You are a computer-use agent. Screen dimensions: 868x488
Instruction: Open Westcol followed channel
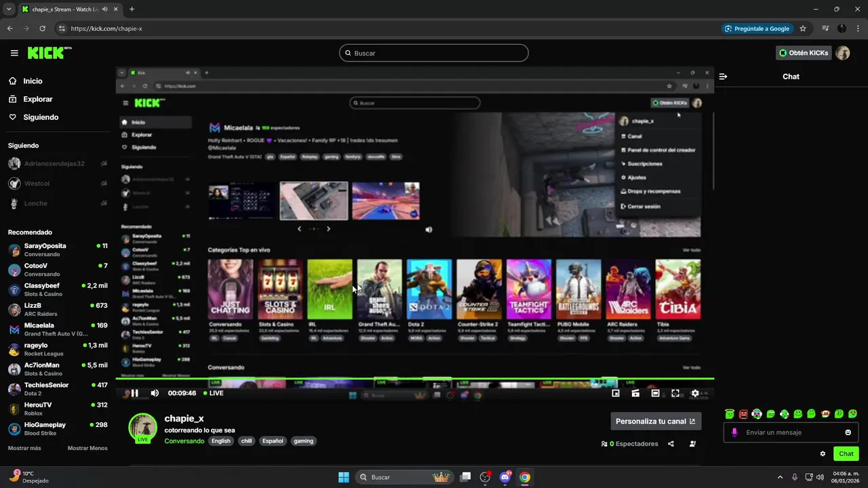tap(58, 184)
